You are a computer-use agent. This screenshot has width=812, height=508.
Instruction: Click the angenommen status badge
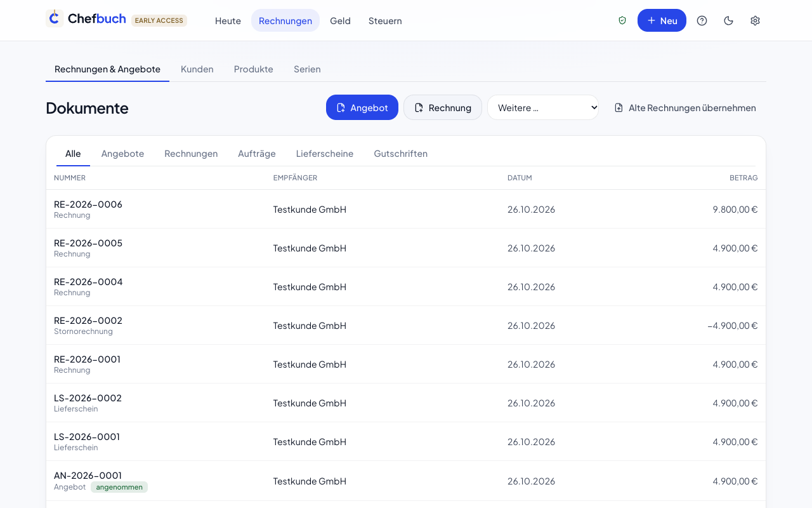[x=119, y=487]
